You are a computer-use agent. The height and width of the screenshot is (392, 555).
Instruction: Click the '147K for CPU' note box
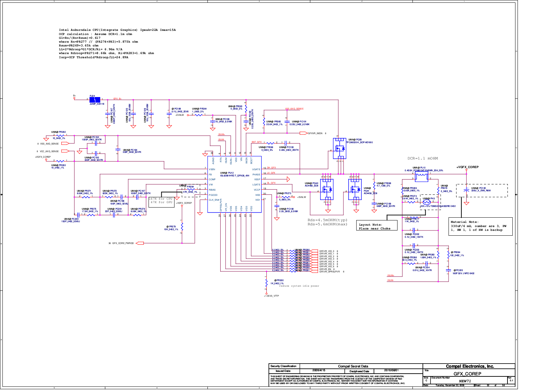pos(161,202)
